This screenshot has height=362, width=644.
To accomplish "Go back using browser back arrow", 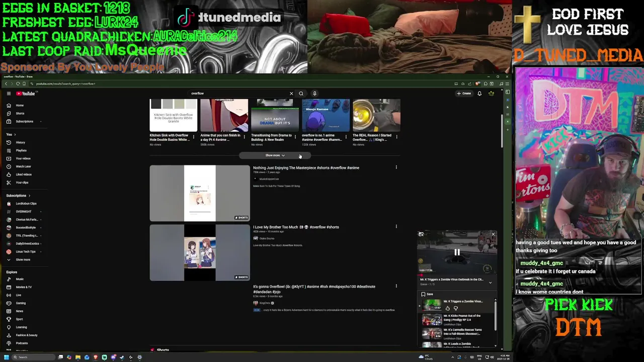I will coord(6,84).
